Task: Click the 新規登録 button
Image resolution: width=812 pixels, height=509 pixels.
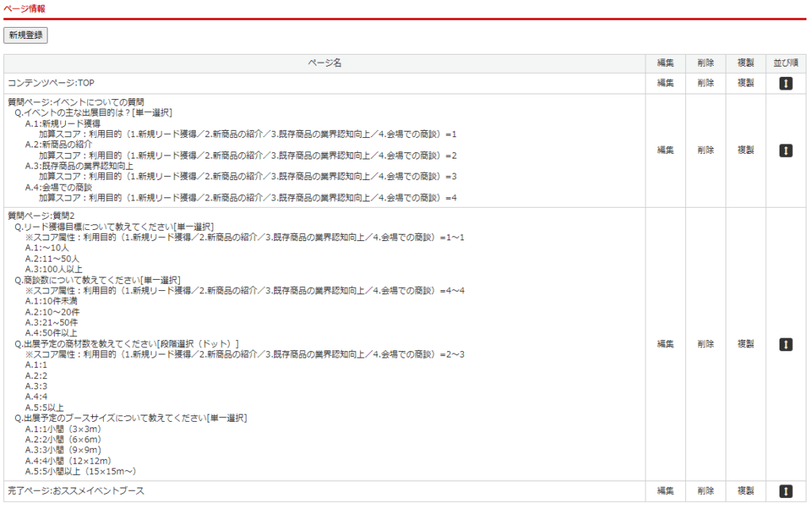Action: (x=26, y=35)
